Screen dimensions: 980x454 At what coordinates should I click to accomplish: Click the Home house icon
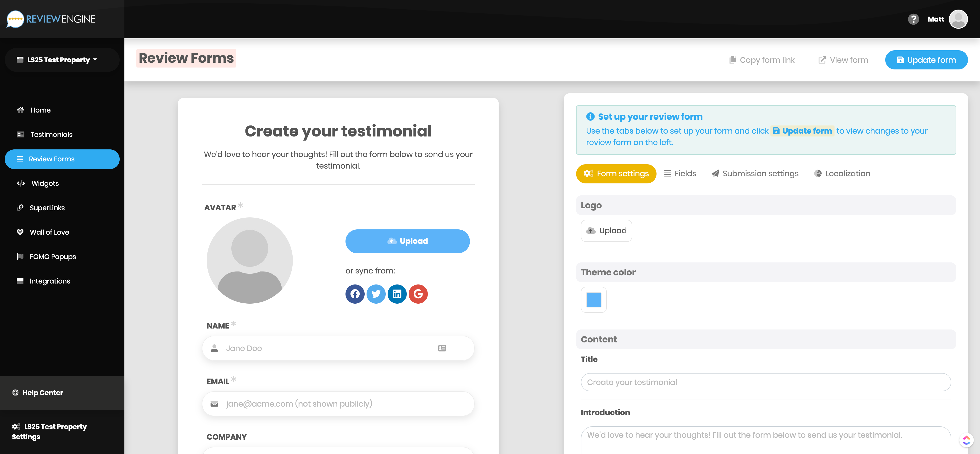pos(21,110)
